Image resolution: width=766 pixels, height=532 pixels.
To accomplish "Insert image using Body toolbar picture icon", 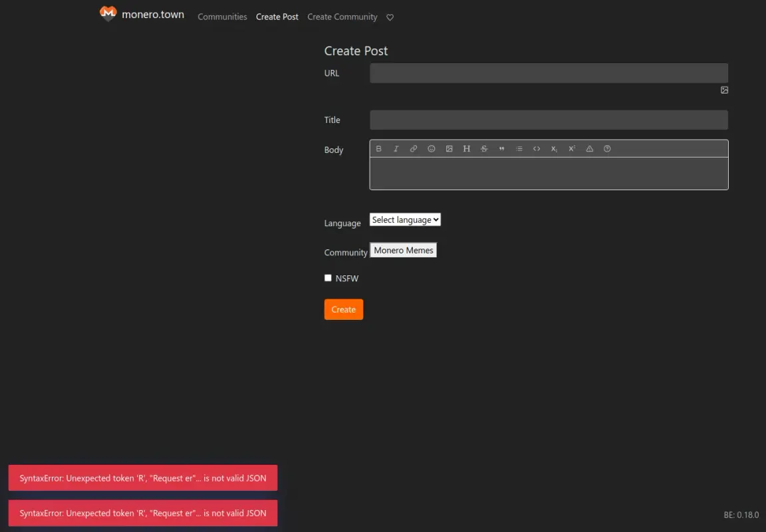I will (449, 148).
